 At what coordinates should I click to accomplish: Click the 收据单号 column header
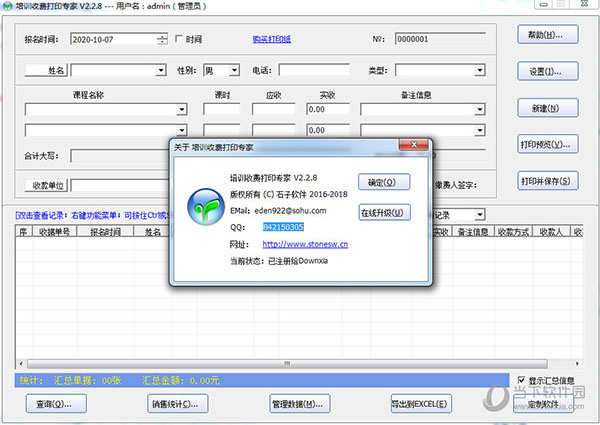pyautogui.click(x=55, y=231)
